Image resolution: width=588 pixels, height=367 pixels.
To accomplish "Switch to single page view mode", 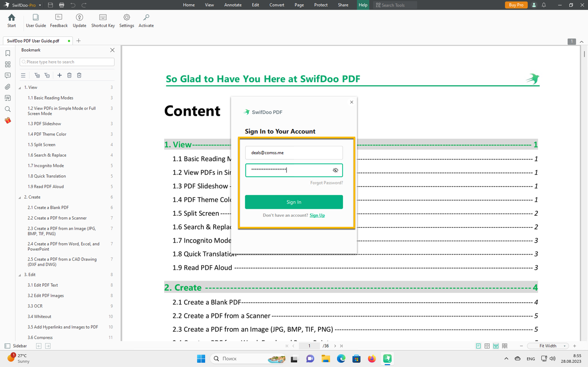I will [478, 346].
